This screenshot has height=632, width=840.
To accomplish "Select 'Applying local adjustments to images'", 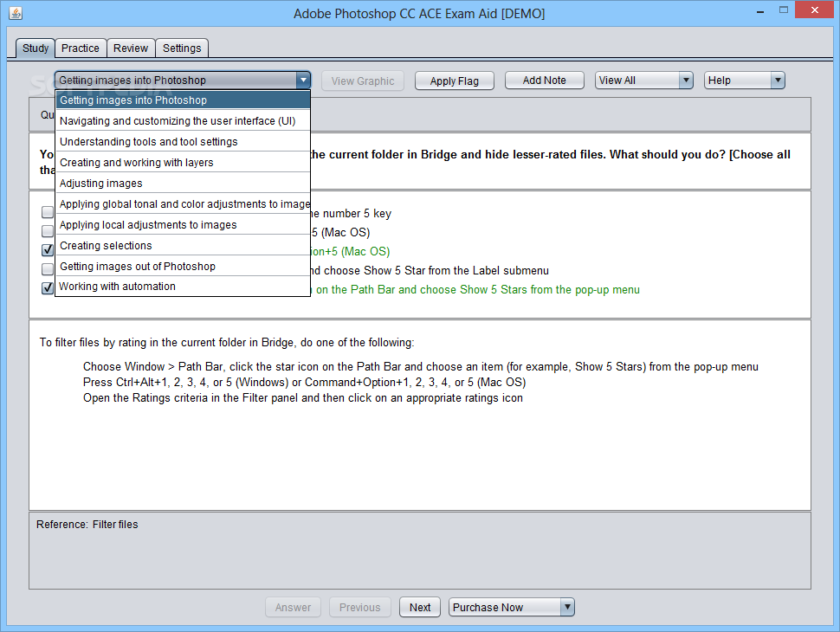I will coord(183,225).
